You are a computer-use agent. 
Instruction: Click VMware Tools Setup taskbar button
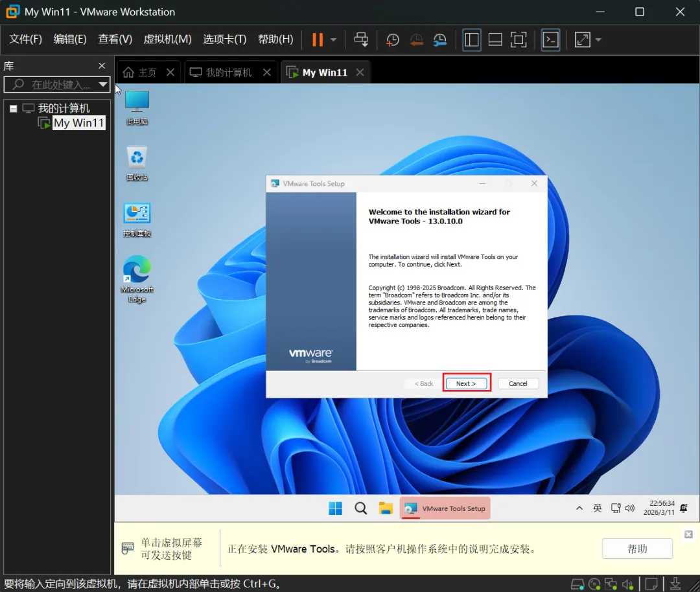pyautogui.click(x=445, y=508)
